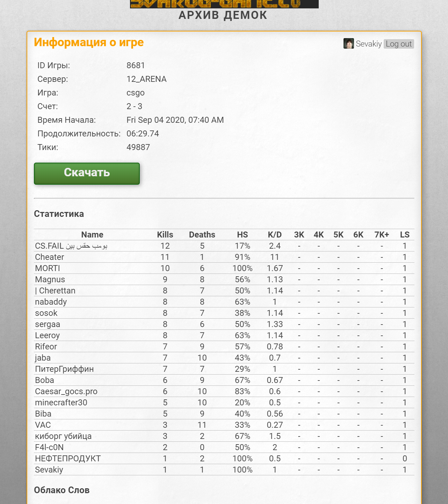Select player name | Cherettan

click(55, 291)
